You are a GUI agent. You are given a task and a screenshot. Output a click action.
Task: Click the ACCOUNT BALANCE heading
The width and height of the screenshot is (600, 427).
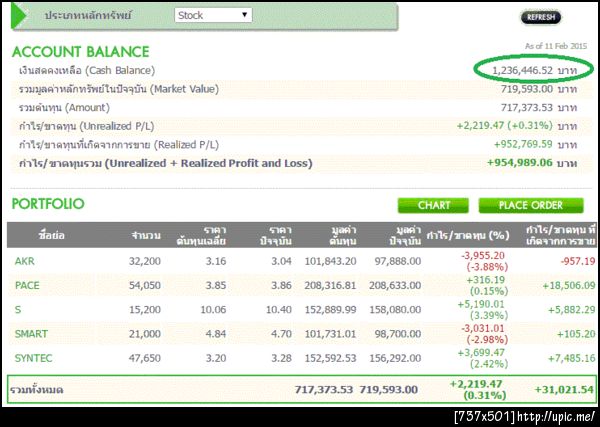coord(80,52)
